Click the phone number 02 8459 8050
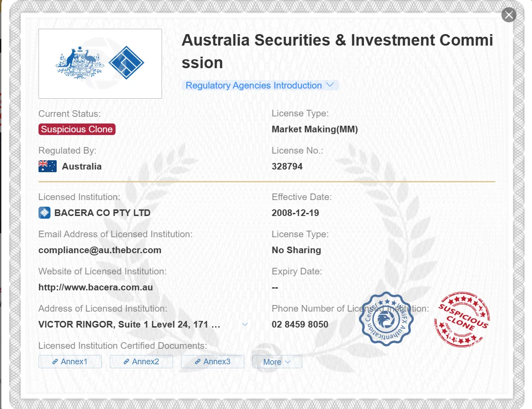The height and width of the screenshot is (409, 532). (300, 324)
